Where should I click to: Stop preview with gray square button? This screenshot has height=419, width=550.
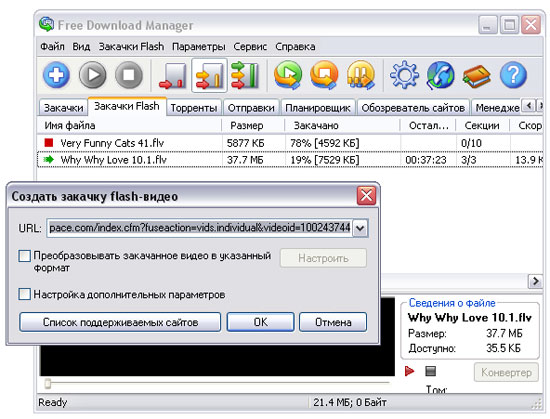pos(430,371)
